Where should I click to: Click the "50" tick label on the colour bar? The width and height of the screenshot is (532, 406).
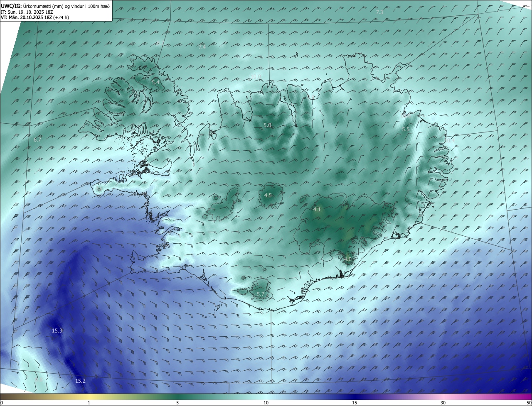click(529, 403)
